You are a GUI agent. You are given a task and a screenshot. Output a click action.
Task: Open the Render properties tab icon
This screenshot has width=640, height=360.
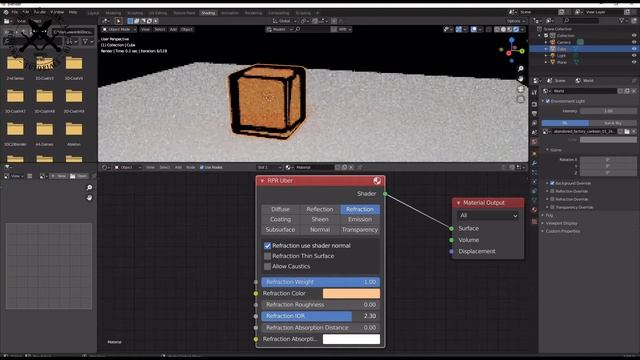coord(534,104)
